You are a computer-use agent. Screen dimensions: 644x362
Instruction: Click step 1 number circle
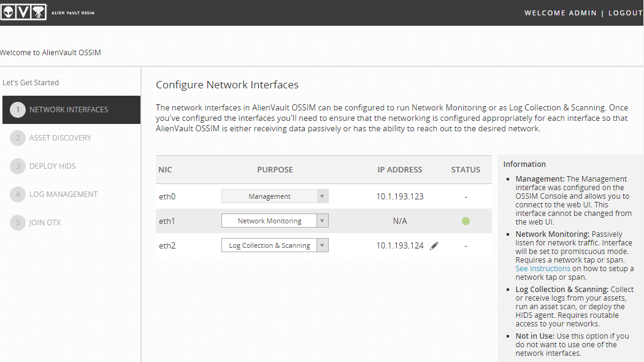click(x=18, y=110)
